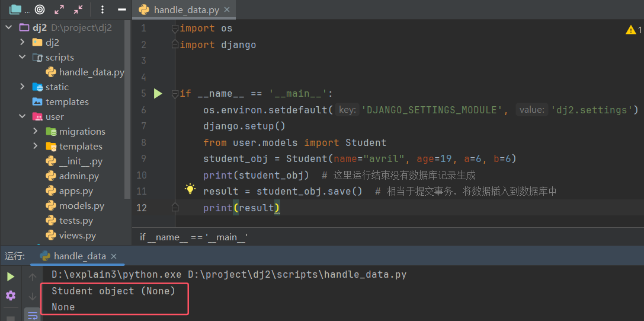Image resolution: width=644 pixels, height=321 pixels.
Task: Click print(result) on line 12
Action: pyautogui.click(x=241, y=208)
